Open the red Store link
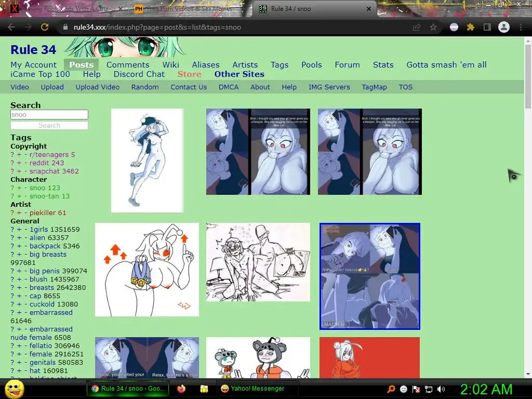 pos(189,74)
